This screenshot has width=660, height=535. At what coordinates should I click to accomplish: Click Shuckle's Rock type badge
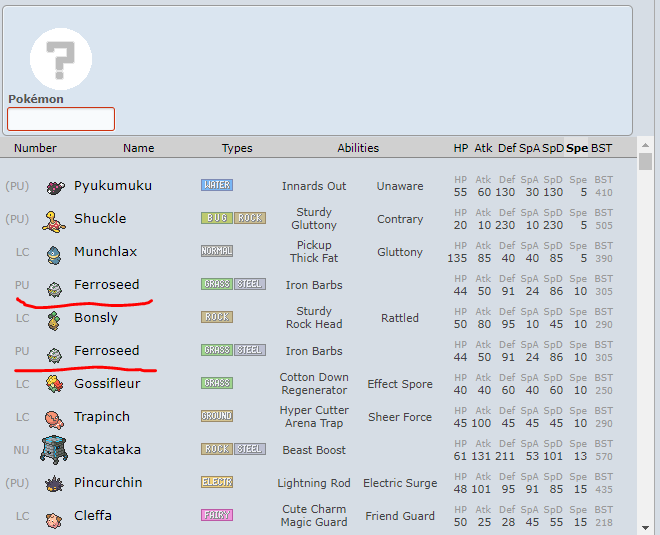pyautogui.click(x=250, y=218)
